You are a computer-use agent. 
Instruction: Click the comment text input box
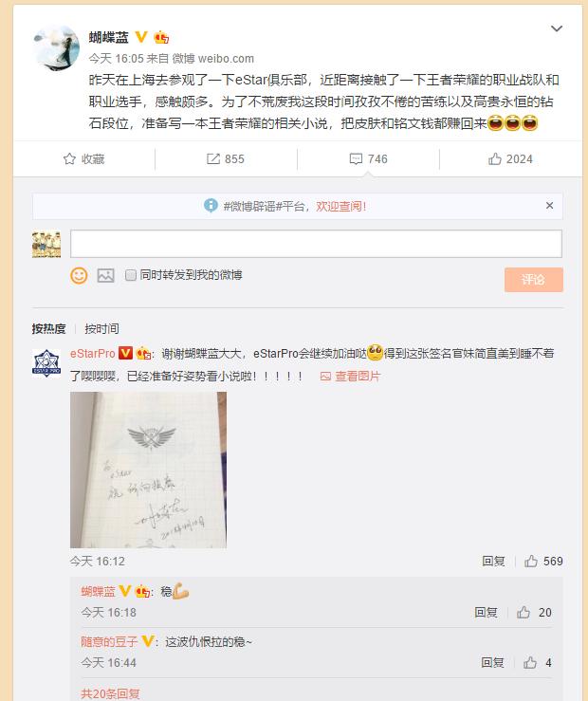pyautogui.click(x=316, y=244)
